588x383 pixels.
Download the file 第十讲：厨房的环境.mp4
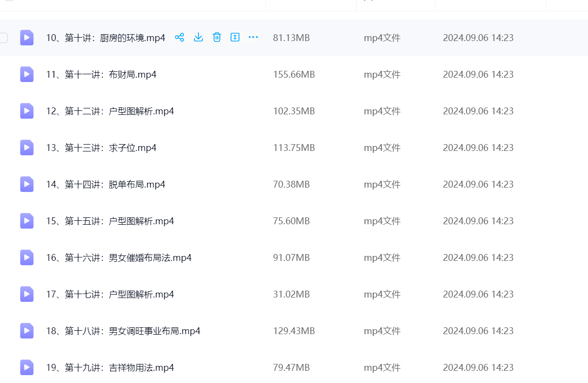[198, 38]
